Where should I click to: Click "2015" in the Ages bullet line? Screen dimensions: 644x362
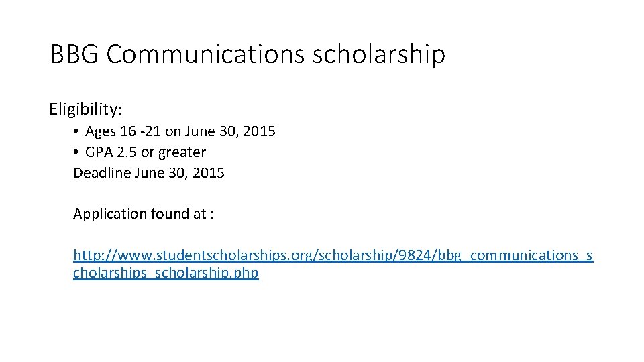pos(260,131)
